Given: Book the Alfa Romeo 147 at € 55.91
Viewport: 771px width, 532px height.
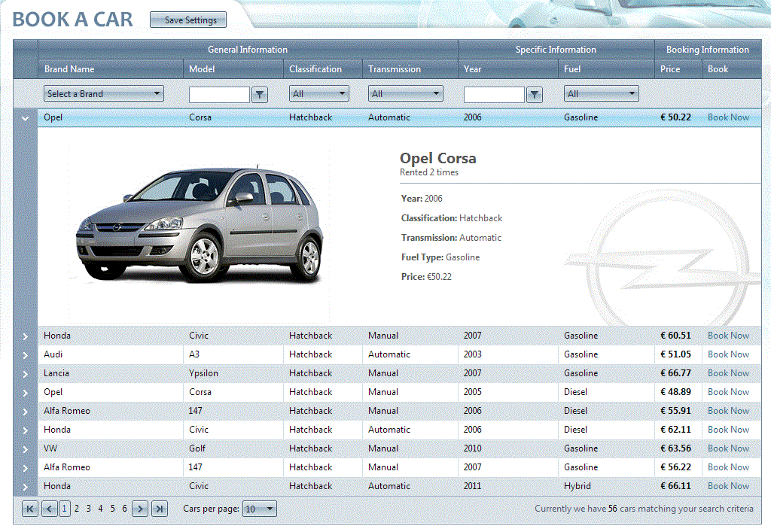Looking at the screenshot, I should tap(728, 411).
